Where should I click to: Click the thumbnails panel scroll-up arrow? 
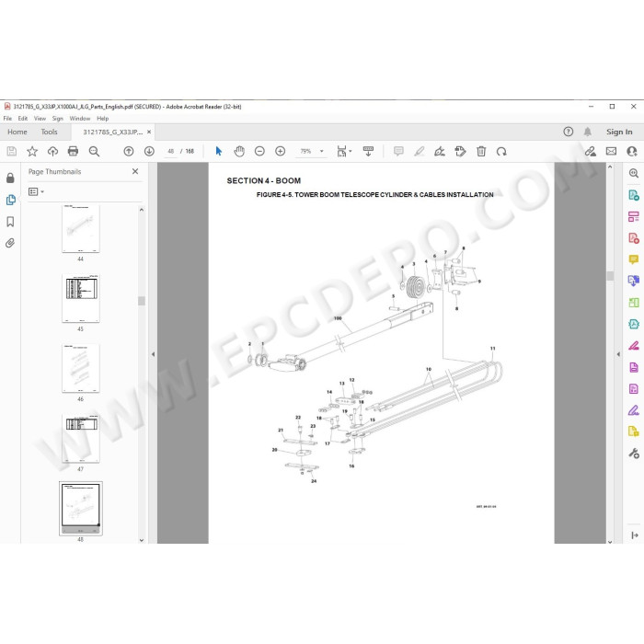[142, 210]
